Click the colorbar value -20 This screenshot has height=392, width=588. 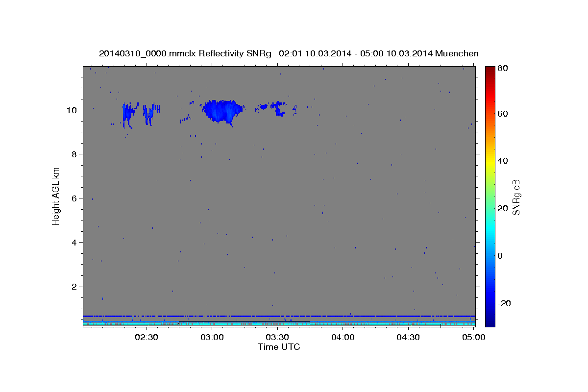(504, 303)
